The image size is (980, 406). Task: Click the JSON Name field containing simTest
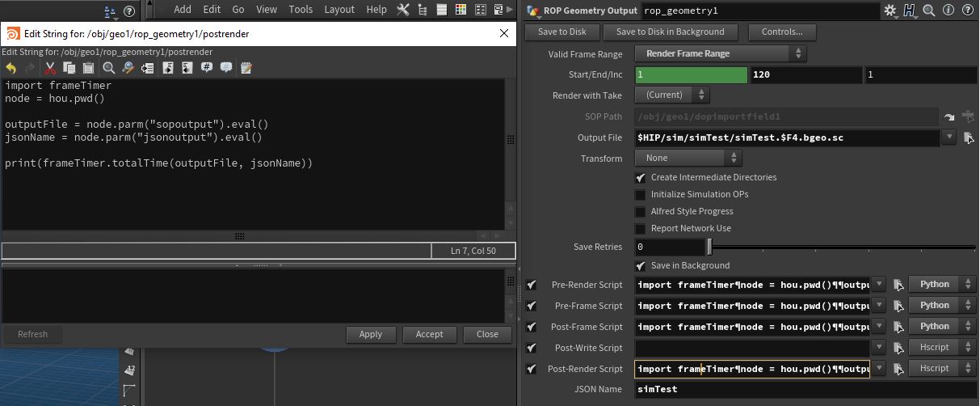[x=805, y=389]
